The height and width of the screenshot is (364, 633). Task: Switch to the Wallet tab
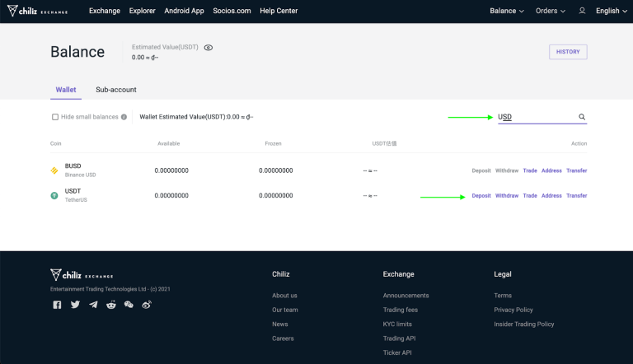tap(66, 90)
